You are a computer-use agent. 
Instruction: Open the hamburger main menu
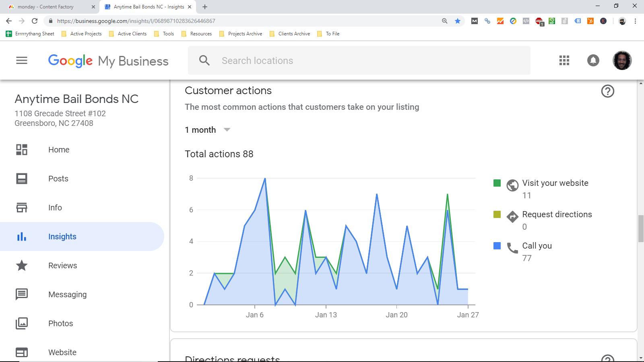pyautogui.click(x=22, y=60)
